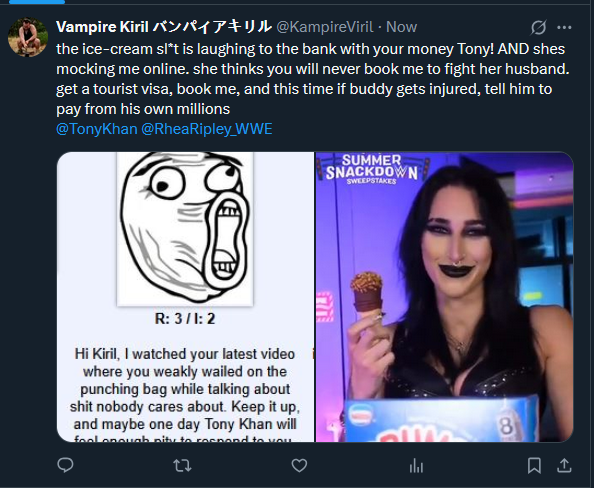This screenshot has width=594, height=488.
Task: Like the tweet with the heart icon
Action: click(x=299, y=465)
